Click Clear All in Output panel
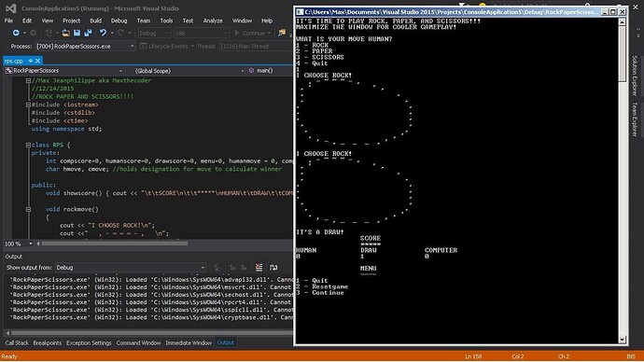The height and width of the screenshot is (362, 644). (x=259, y=268)
